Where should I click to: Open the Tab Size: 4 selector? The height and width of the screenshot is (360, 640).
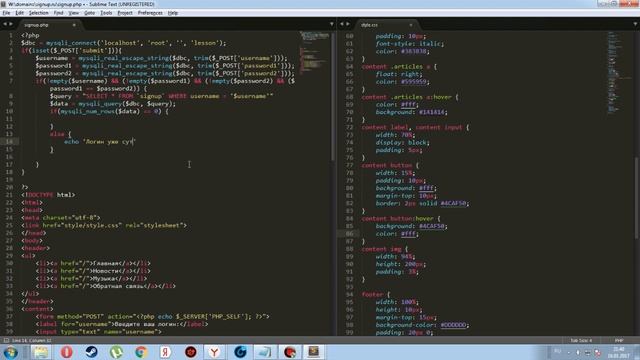(x=581, y=340)
